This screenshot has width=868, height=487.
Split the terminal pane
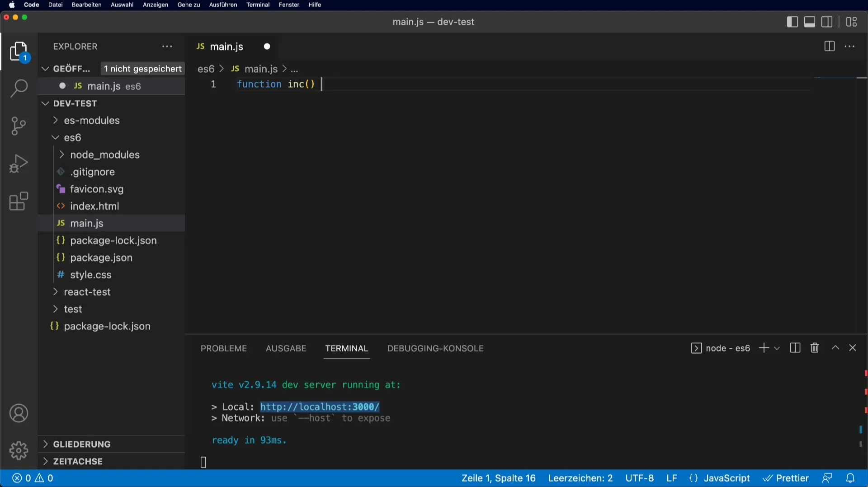(795, 348)
